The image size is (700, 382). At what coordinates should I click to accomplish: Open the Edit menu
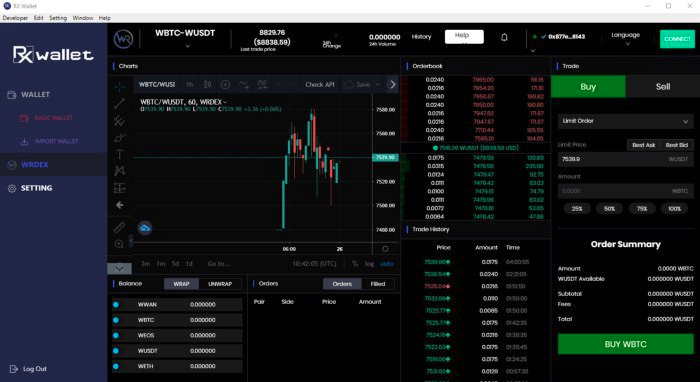[38, 18]
